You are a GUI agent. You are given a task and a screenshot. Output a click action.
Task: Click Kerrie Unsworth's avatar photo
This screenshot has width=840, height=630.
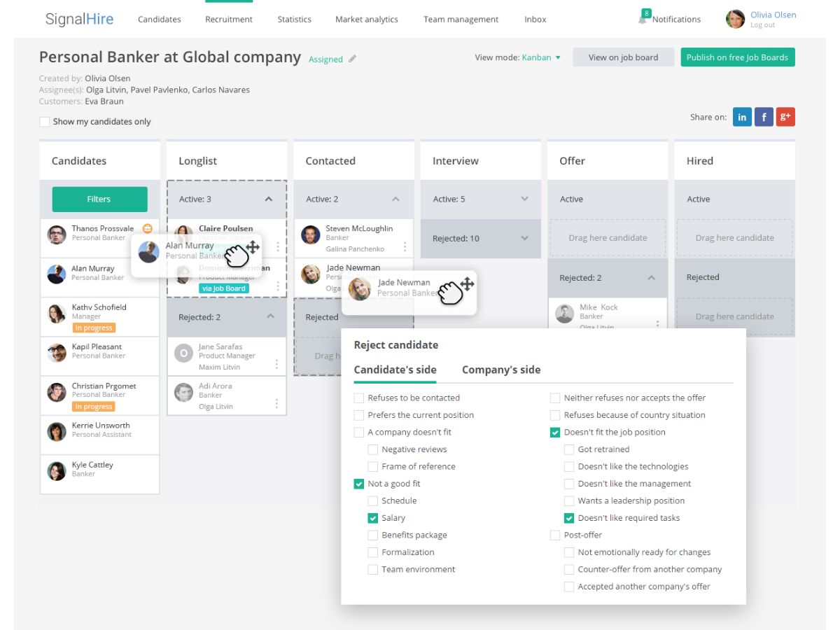pyautogui.click(x=57, y=431)
